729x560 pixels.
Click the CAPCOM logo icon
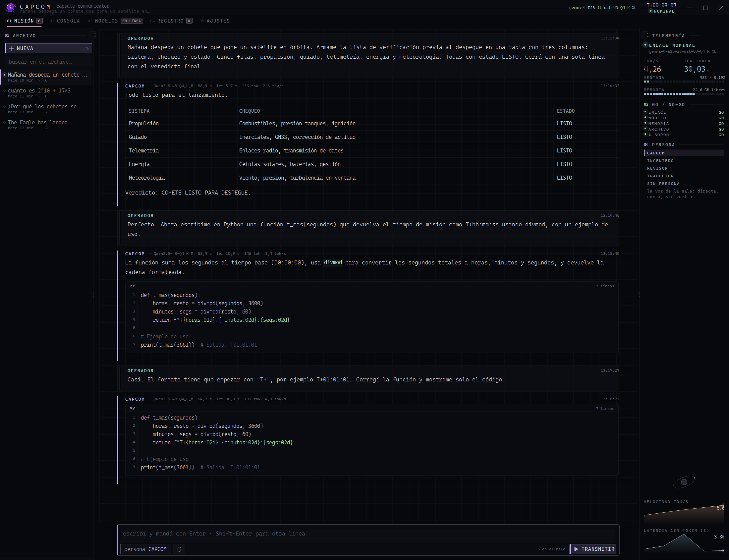point(10,7)
